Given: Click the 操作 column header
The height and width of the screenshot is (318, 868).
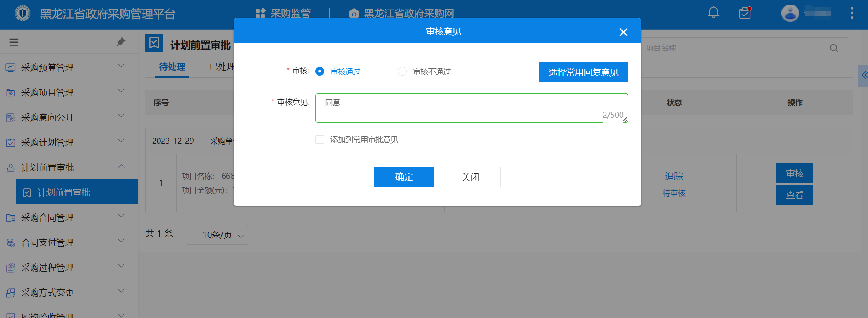Looking at the screenshot, I should pos(795,102).
